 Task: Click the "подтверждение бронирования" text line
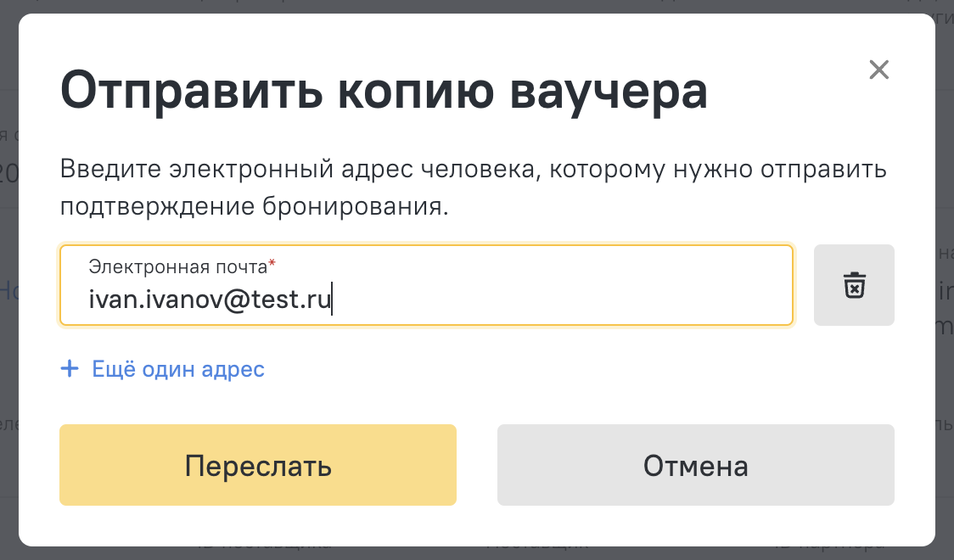pyautogui.click(x=254, y=207)
